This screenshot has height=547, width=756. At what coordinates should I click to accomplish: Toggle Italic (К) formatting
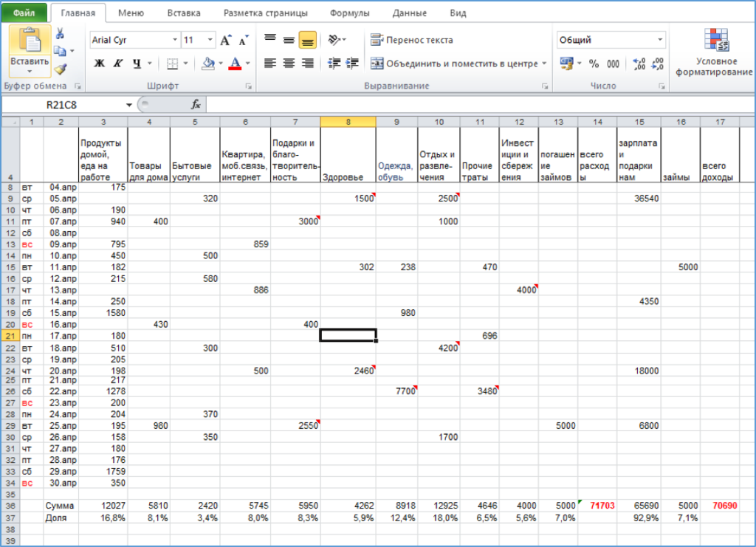pos(117,63)
